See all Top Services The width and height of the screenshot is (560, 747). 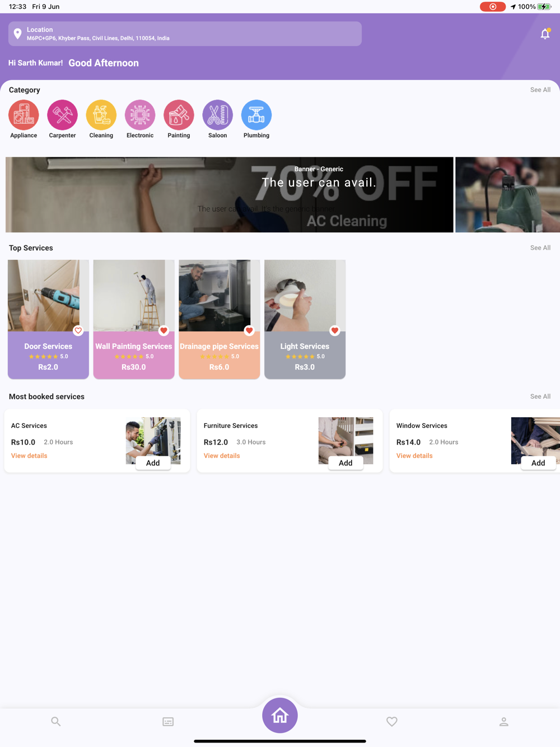[x=540, y=248]
